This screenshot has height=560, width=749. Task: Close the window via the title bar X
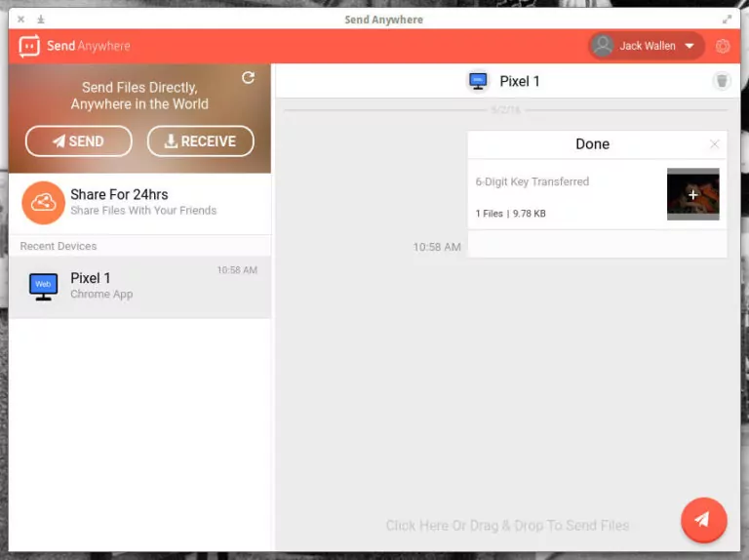coord(21,20)
